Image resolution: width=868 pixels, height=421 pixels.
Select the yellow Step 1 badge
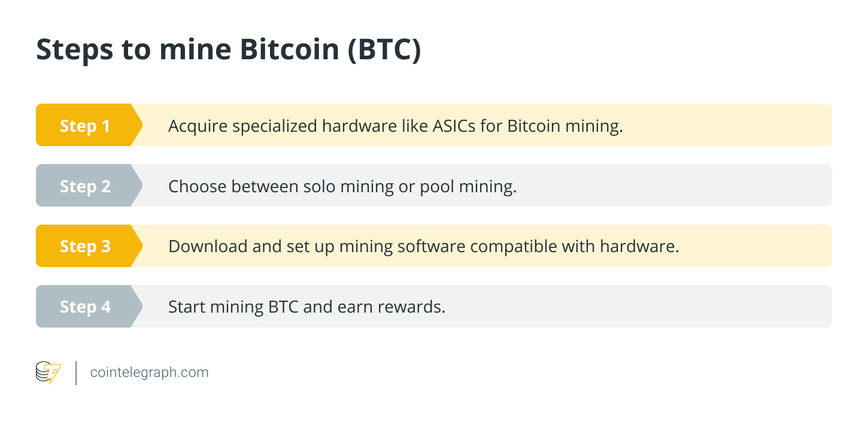[x=85, y=126]
